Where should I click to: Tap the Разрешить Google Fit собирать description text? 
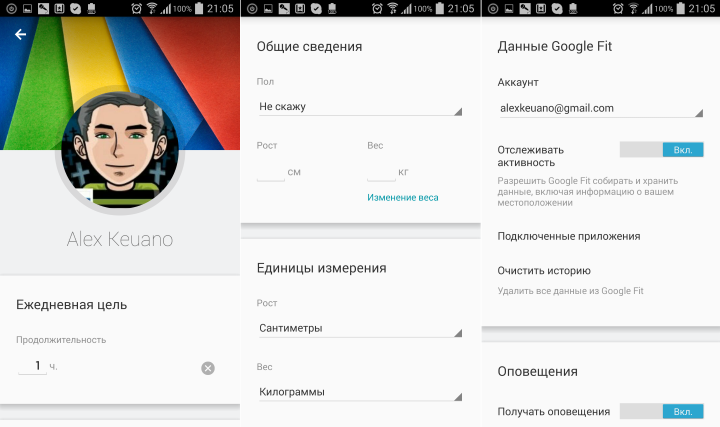tap(588, 191)
